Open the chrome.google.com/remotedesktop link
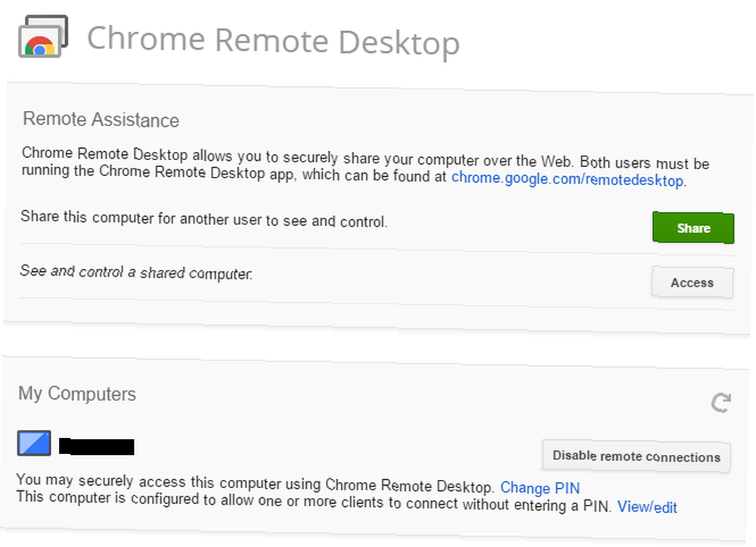Image resolution: width=756 pixels, height=547 pixels. (x=568, y=179)
